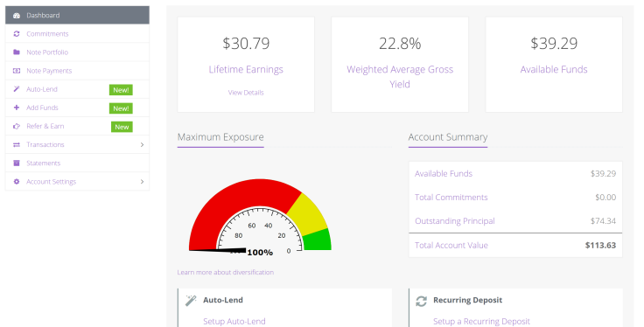Expand the Account Settings submenu chevron
This screenshot has height=327, width=644.
tap(142, 181)
